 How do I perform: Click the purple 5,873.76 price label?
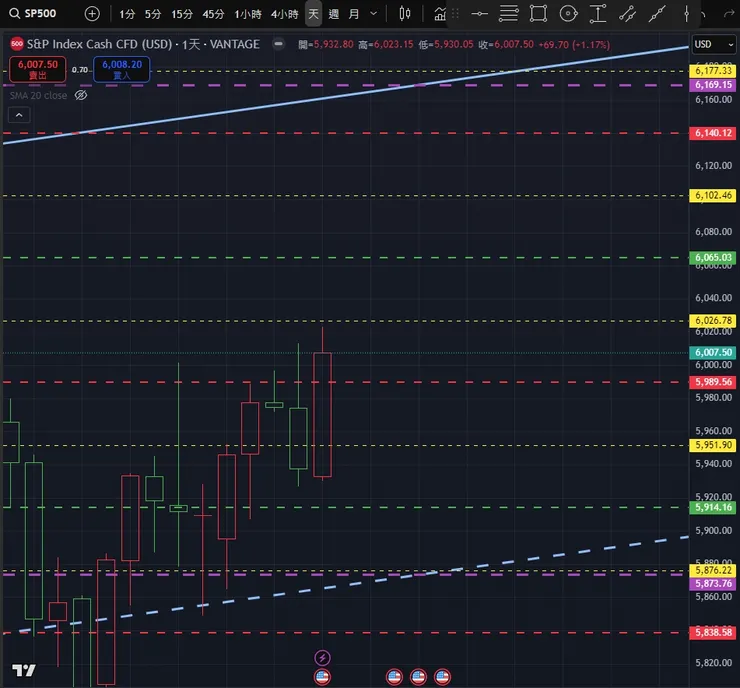point(713,584)
